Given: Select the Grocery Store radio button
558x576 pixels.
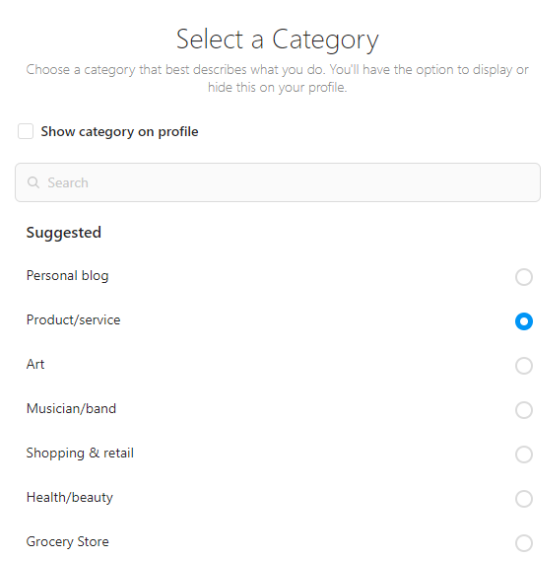Looking at the screenshot, I should (524, 543).
